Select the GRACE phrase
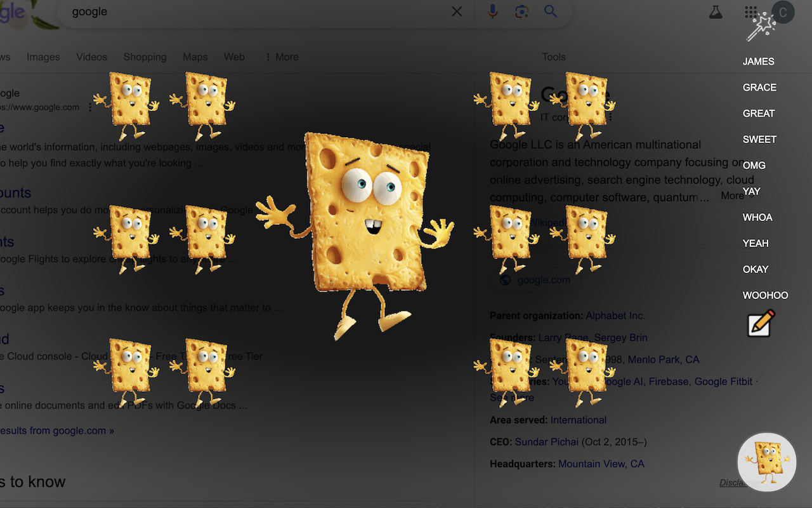 (x=759, y=88)
